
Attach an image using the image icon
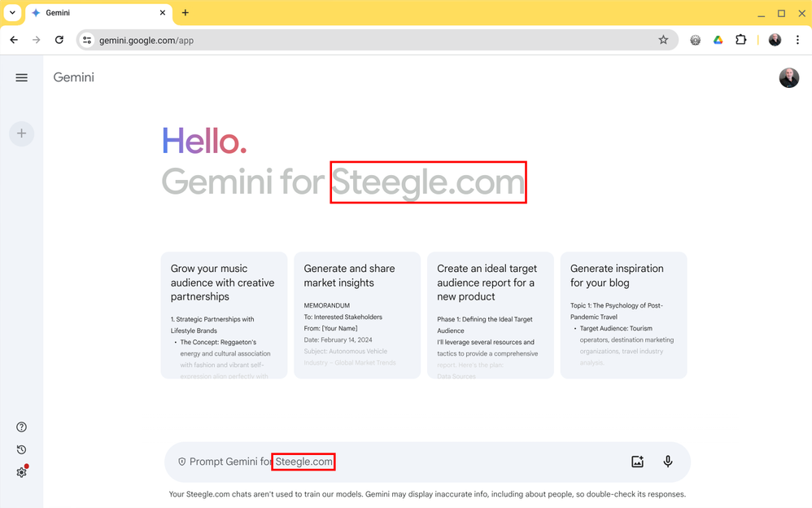(637, 461)
